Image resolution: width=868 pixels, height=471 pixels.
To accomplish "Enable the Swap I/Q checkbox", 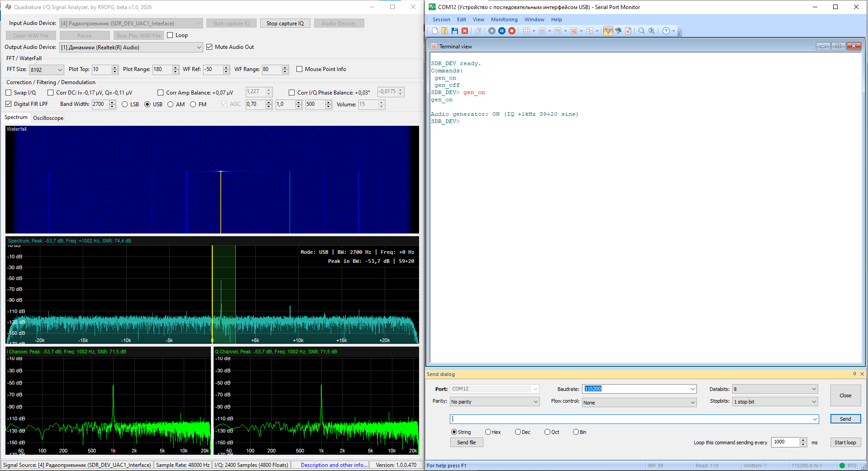I will coord(9,93).
